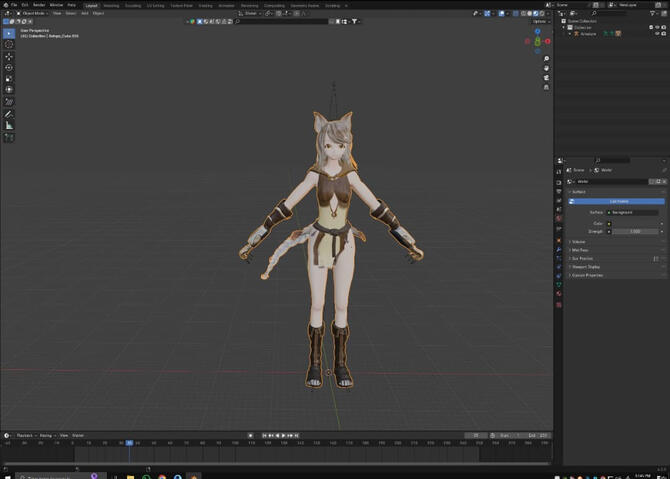Click the timeline editor type icon
This screenshot has height=479, width=670.
coord(7,435)
